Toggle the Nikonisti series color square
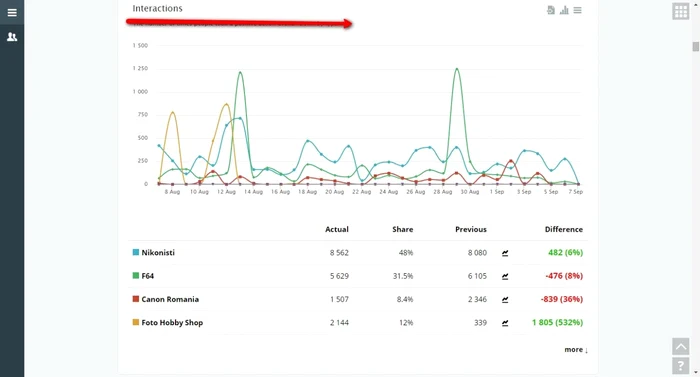The height and width of the screenshot is (377, 700). 136,252
